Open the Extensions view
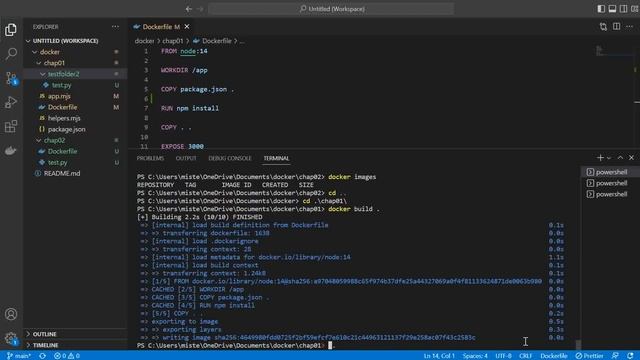Screen dimensions: 640x360 click(11, 127)
